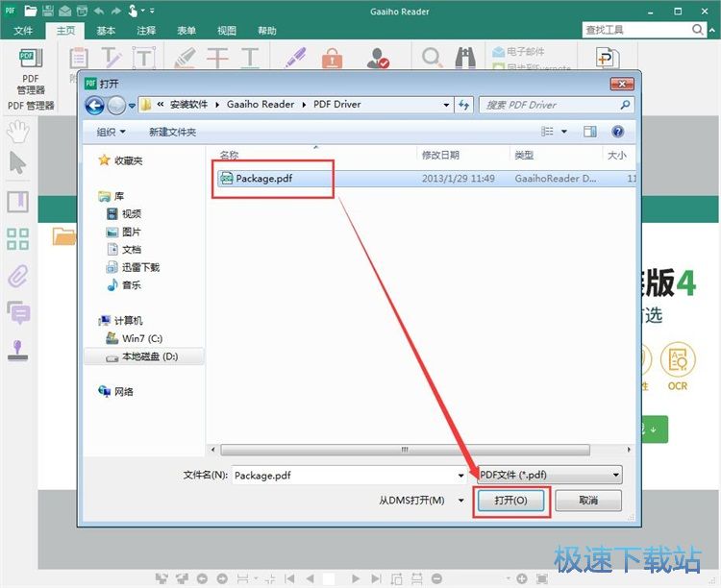Switch to the 表单 tab
721x588 pixels.
[186, 31]
